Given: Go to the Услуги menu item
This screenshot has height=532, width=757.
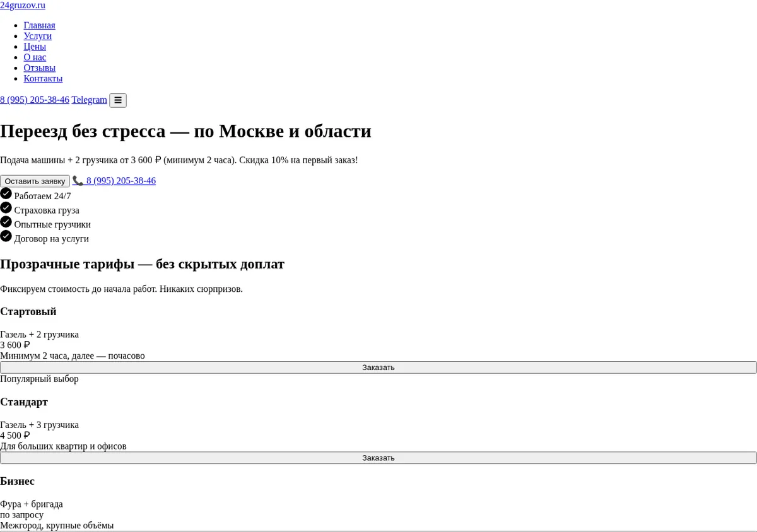Looking at the screenshot, I should click(38, 36).
